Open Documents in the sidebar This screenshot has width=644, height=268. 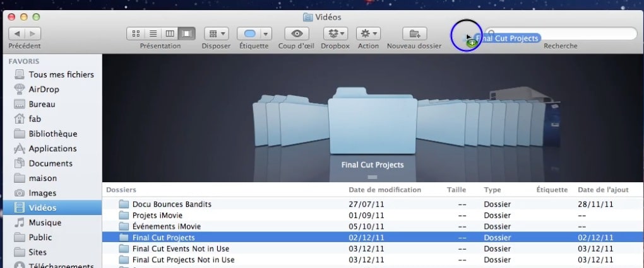tap(52, 163)
